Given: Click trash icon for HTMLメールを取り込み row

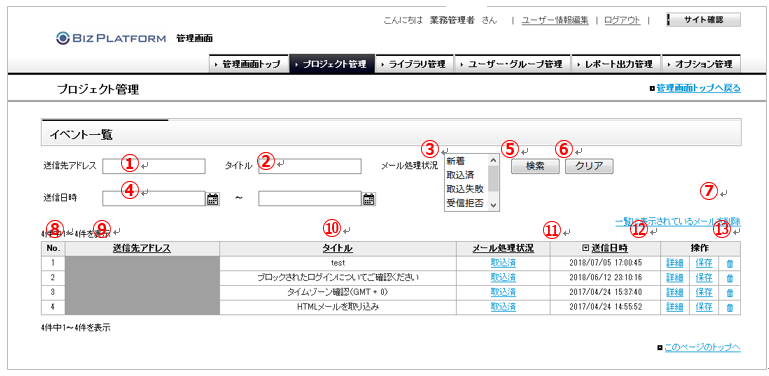Looking at the screenshot, I should (729, 307).
